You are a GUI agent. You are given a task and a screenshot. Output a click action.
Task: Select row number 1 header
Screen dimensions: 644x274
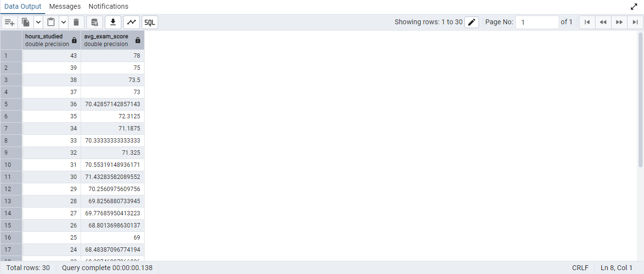11,56
